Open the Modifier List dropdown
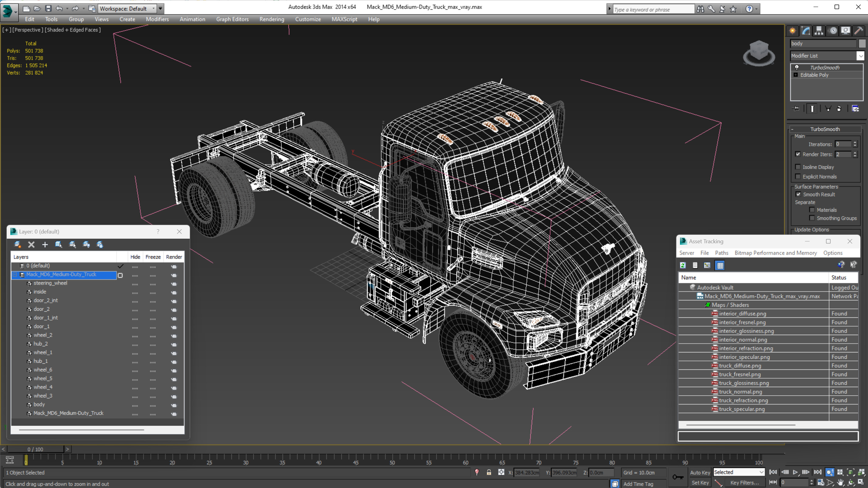868x488 pixels. pos(860,56)
